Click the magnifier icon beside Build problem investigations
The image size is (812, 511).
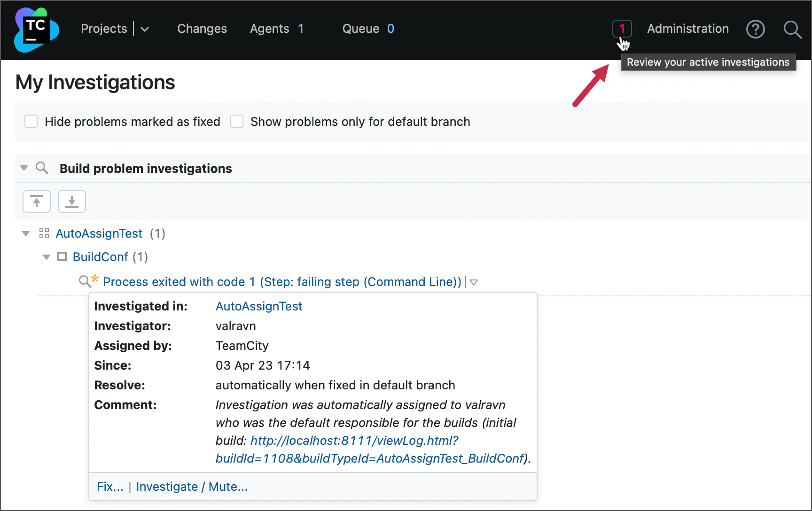click(x=42, y=168)
